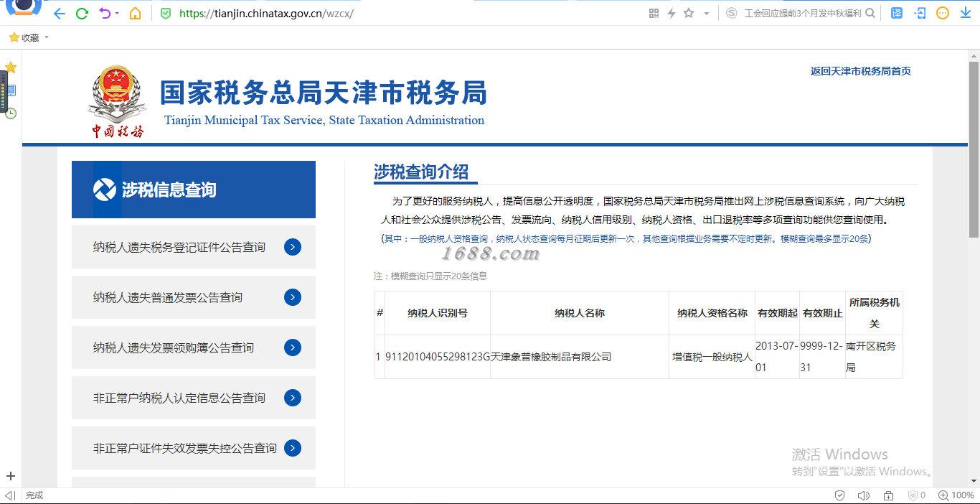Select the 2013-07-01 start date cell
This screenshot has width=980, height=504.
click(x=778, y=357)
